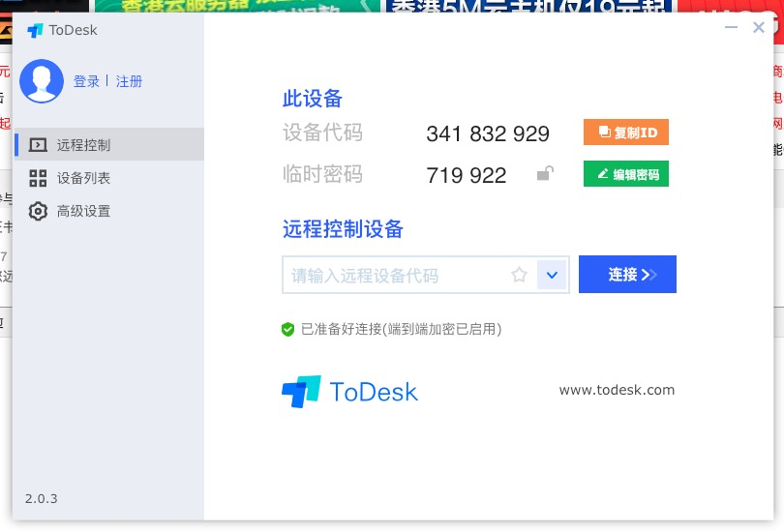Click the 登录 login link
784x532 pixels.
[86, 81]
